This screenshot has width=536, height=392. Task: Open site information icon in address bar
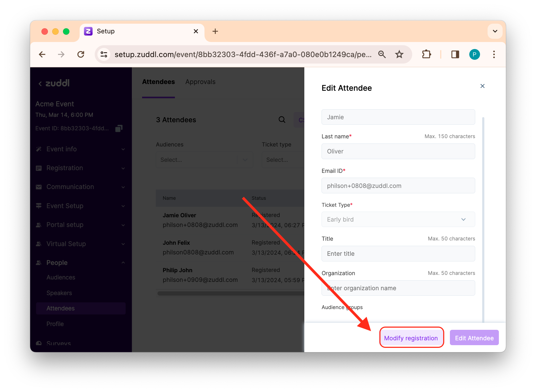104,55
